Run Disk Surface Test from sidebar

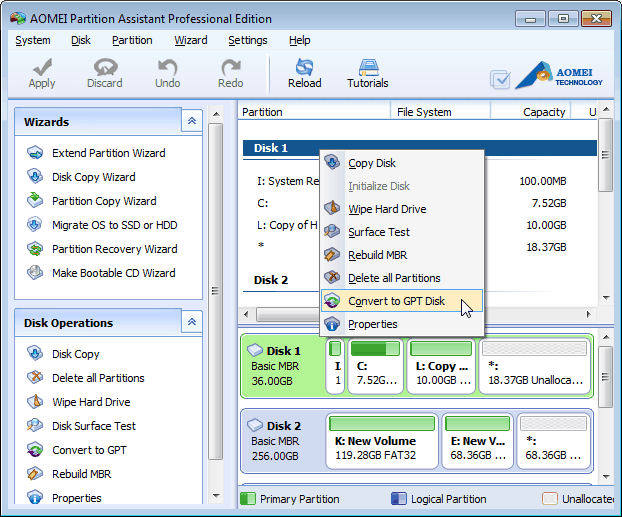tap(81, 426)
